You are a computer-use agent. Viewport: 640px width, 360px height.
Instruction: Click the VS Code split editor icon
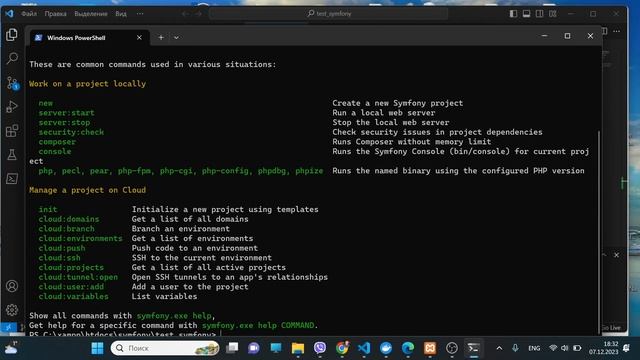pyautogui.click(x=605, y=31)
